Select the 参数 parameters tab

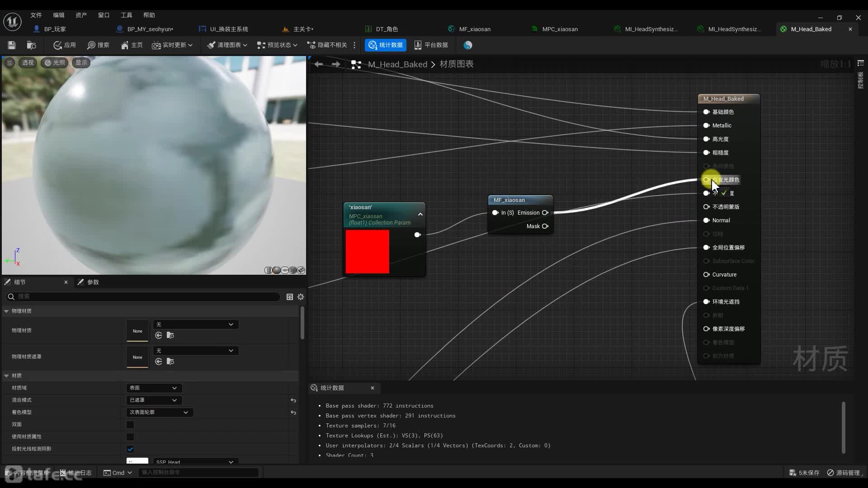(88, 282)
